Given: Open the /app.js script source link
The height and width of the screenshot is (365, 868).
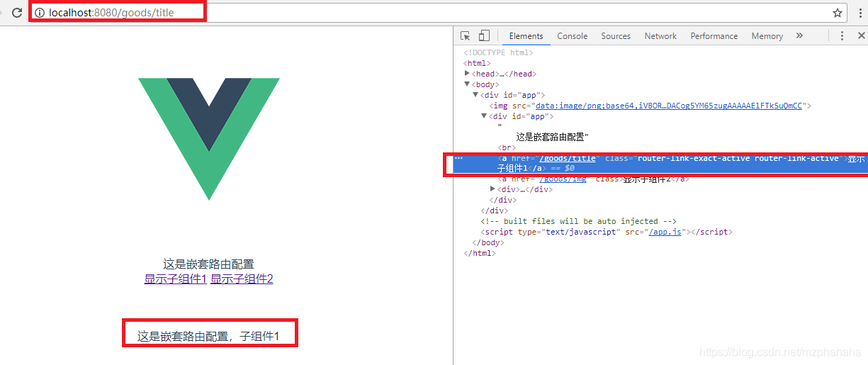Looking at the screenshot, I should tap(665, 232).
